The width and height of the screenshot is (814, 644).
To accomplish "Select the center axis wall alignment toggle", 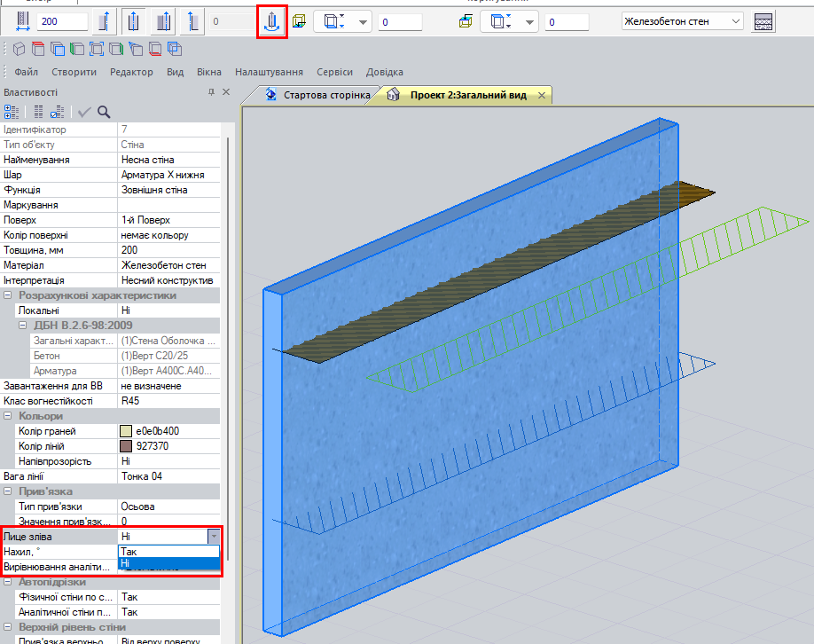I will click(x=134, y=21).
